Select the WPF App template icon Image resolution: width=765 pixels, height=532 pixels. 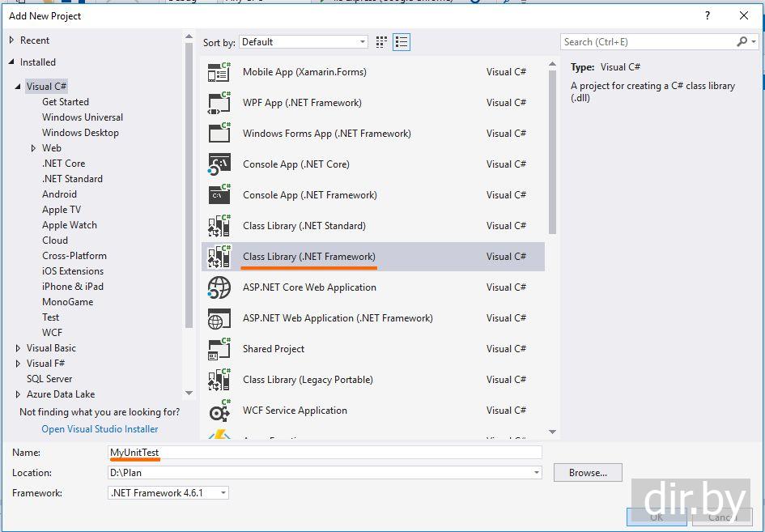[x=219, y=103]
